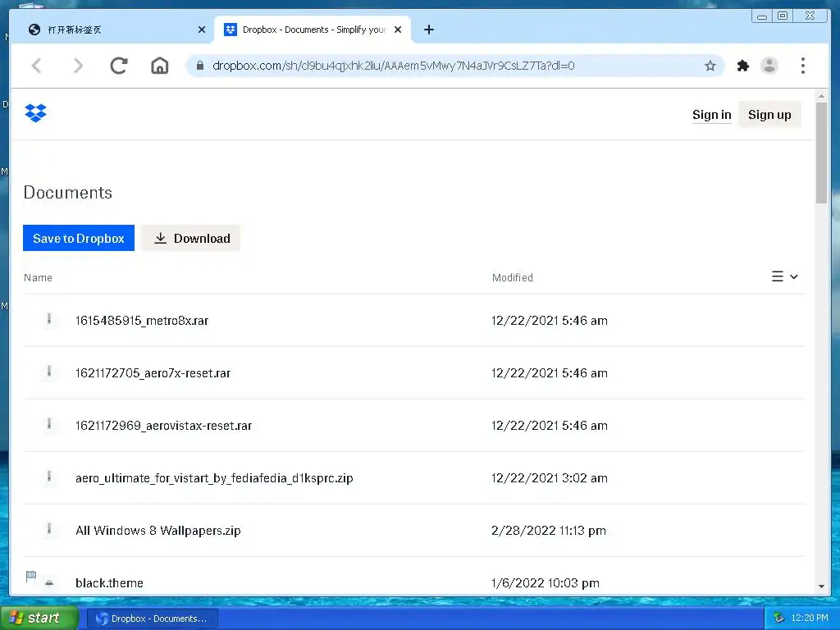Close the first browser tab
Image resolution: width=840 pixels, height=630 pixels.
pyautogui.click(x=202, y=30)
